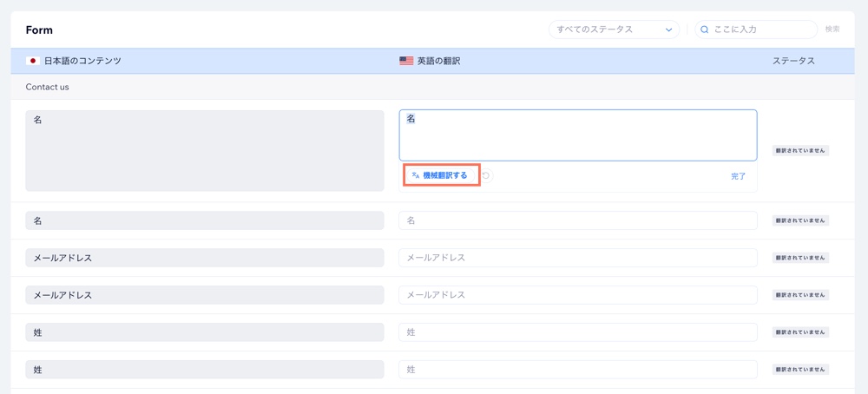Click the magnifier icon in the search box
The width and height of the screenshot is (868, 394).
[x=705, y=30]
